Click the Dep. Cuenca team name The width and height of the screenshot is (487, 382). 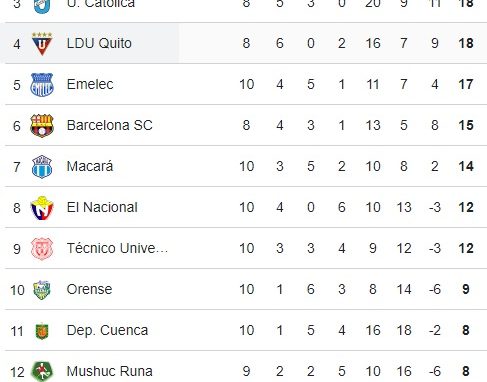point(107,331)
